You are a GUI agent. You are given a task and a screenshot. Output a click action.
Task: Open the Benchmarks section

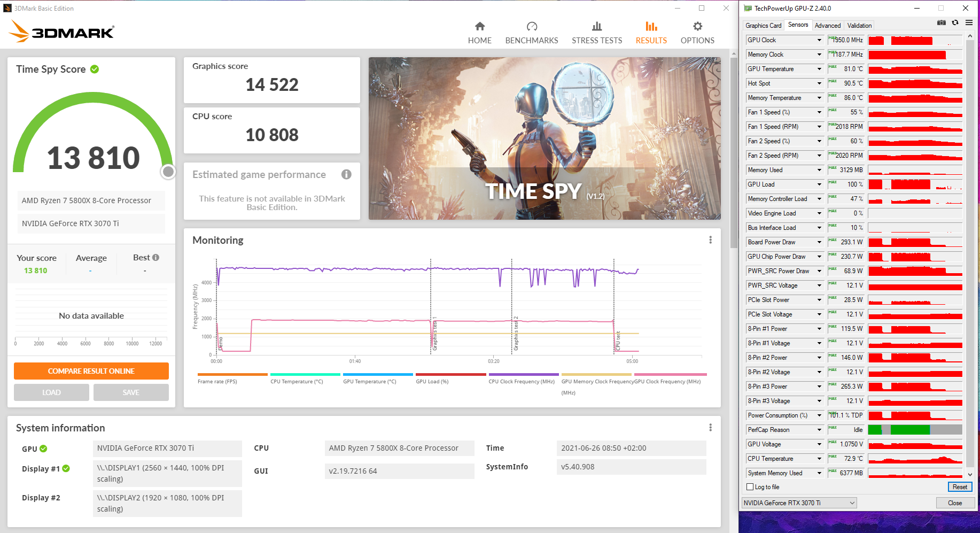[531, 33]
